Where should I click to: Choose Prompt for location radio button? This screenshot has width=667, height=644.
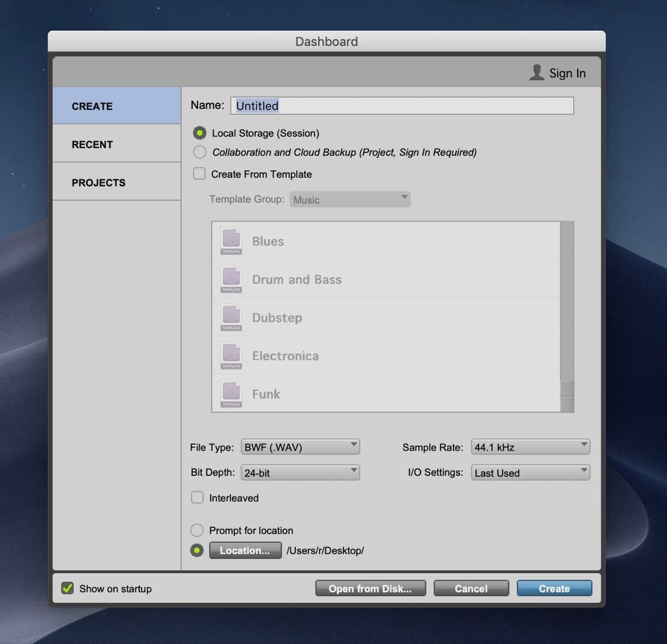[x=197, y=530]
